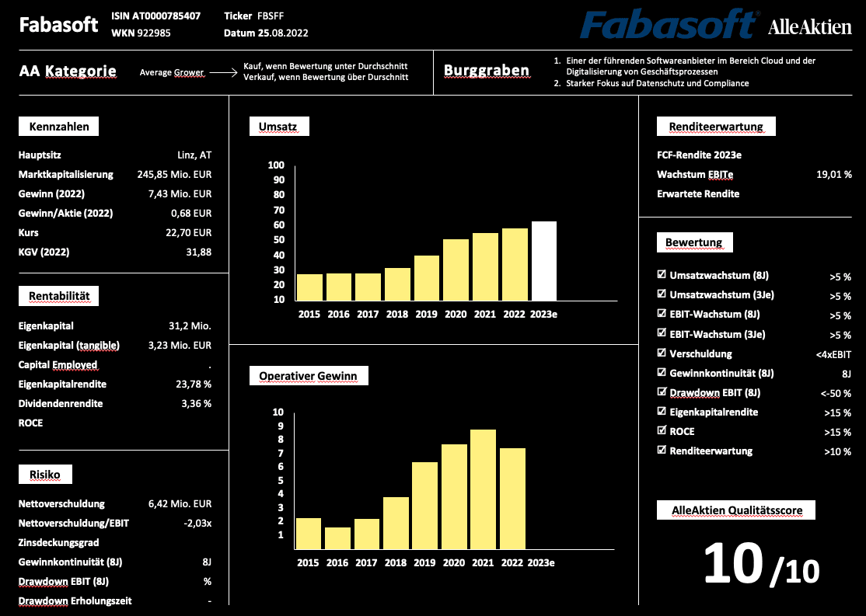Select the AlleAktien Qualitätsscore label
Viewport: 866px width, 616px height.
735,510
